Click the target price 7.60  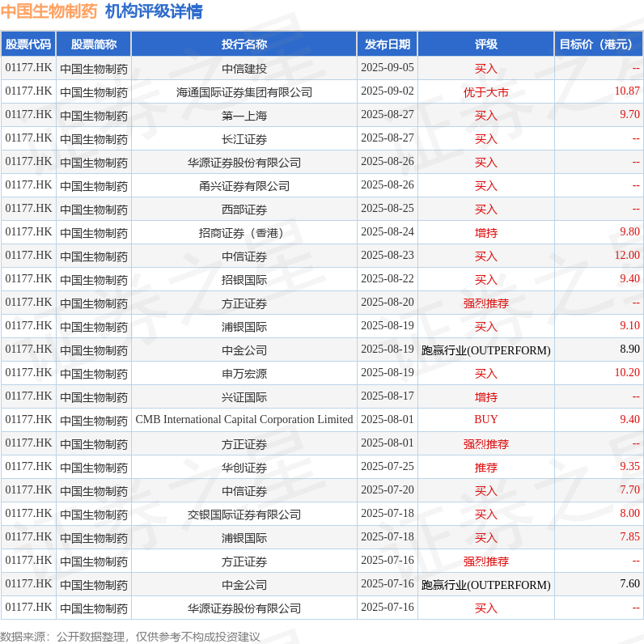(629, 583)
